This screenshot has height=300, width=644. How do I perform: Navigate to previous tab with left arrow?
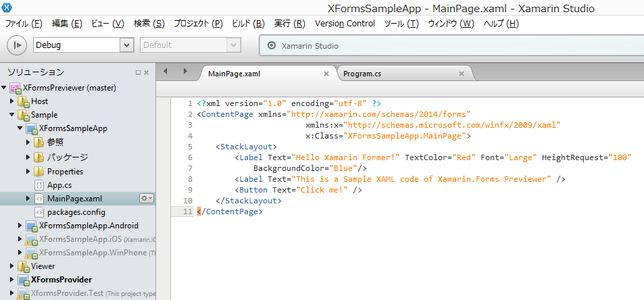pyautogui.click(x=168, y=72)
